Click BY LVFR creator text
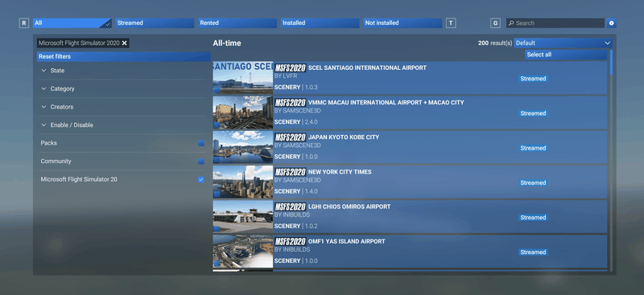Screen dimensions: 644x295 [x=286, y=76]
